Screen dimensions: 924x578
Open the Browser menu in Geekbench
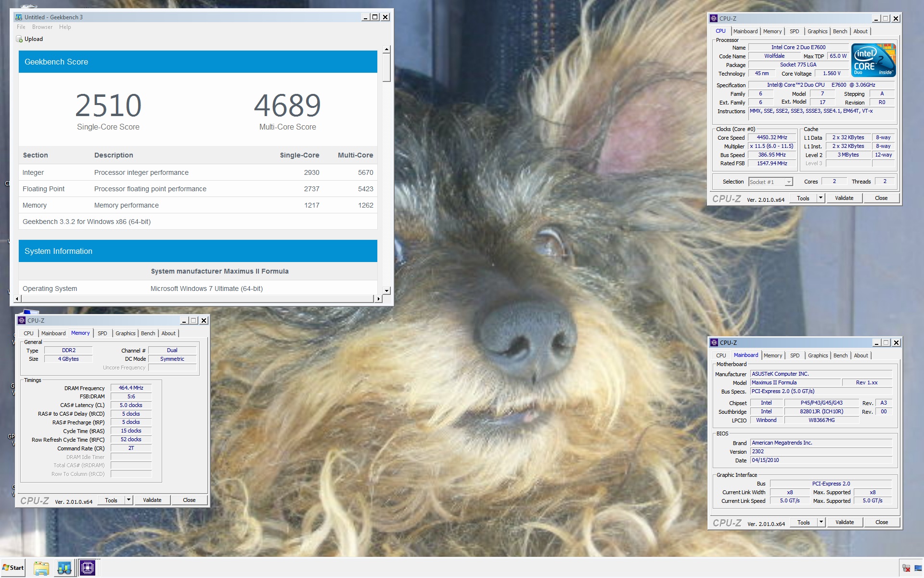(x=42, y=27)
